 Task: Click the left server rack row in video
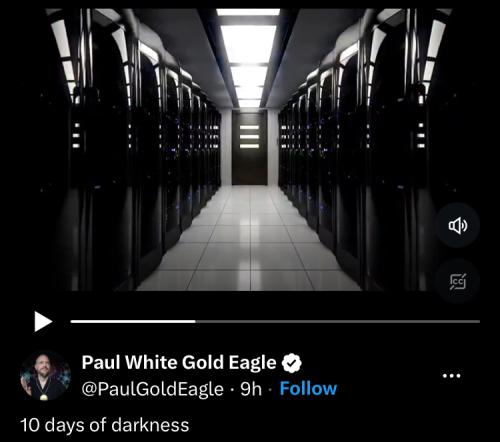click(133, 150)
